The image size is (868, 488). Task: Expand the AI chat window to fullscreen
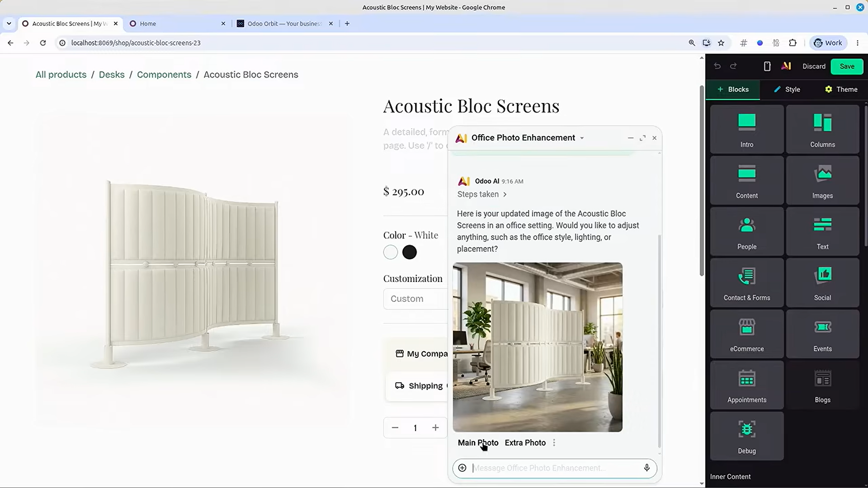(642, 138)
